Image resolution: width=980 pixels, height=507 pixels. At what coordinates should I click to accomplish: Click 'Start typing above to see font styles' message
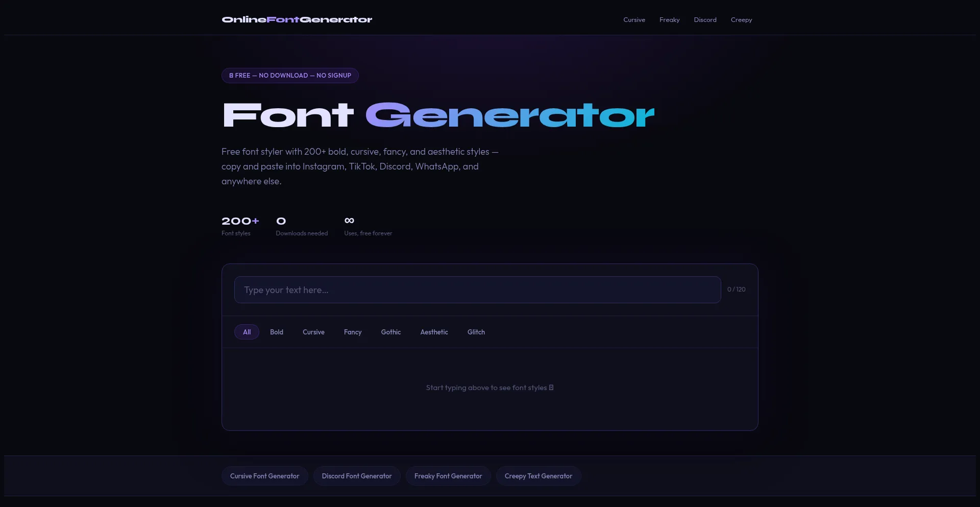(489, 388)
